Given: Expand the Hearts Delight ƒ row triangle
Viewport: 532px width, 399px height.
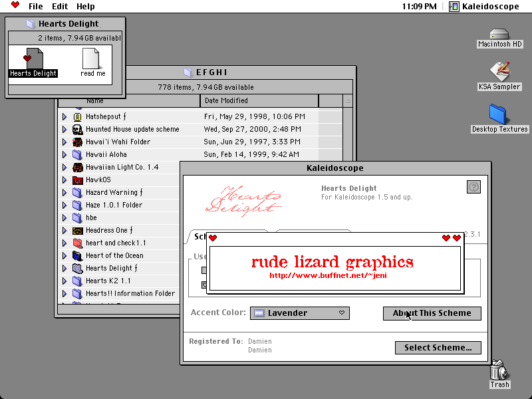Looking at the screenshot, I should point(65,269).
